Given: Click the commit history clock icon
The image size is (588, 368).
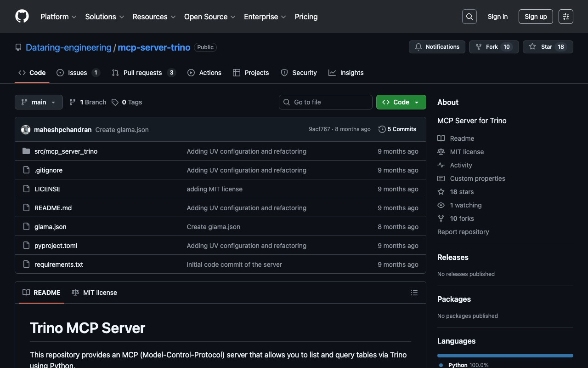Looking at the screenshot, I should 382,129.
